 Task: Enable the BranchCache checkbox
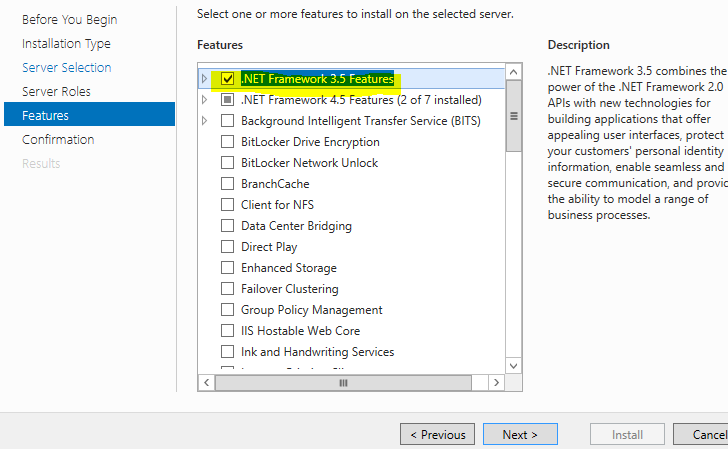[227, 183]
